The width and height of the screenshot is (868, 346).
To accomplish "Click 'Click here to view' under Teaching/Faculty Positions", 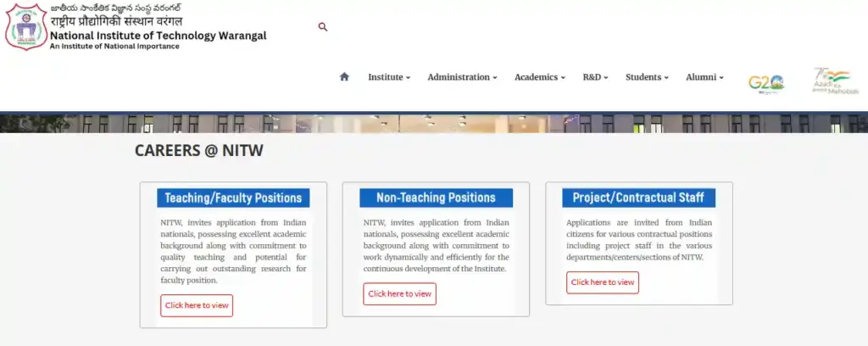I will tap(197, 305).
